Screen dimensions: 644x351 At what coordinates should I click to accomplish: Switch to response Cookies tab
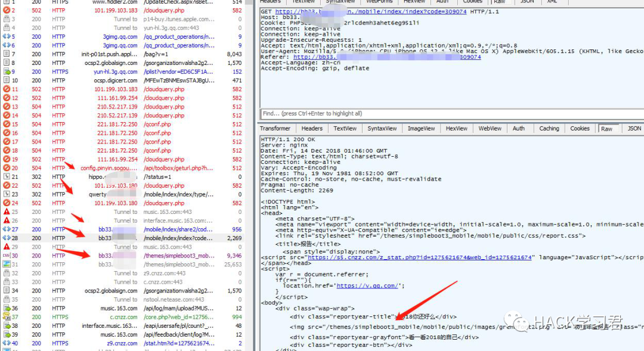tap(580, 129)
